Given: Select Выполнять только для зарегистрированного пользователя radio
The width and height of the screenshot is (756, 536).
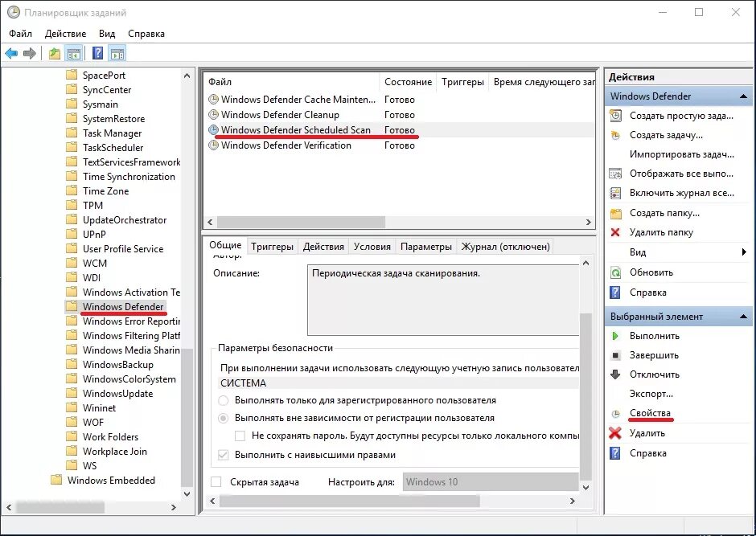Looking at the screenshot, I should [224, 400].
